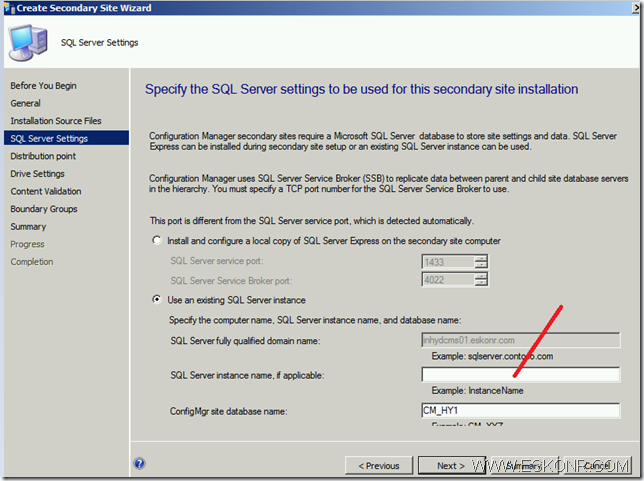The height and width of the screenshot is (481, 644).
Task: Decrease SQL Server service port value
Action: point(481,265)
